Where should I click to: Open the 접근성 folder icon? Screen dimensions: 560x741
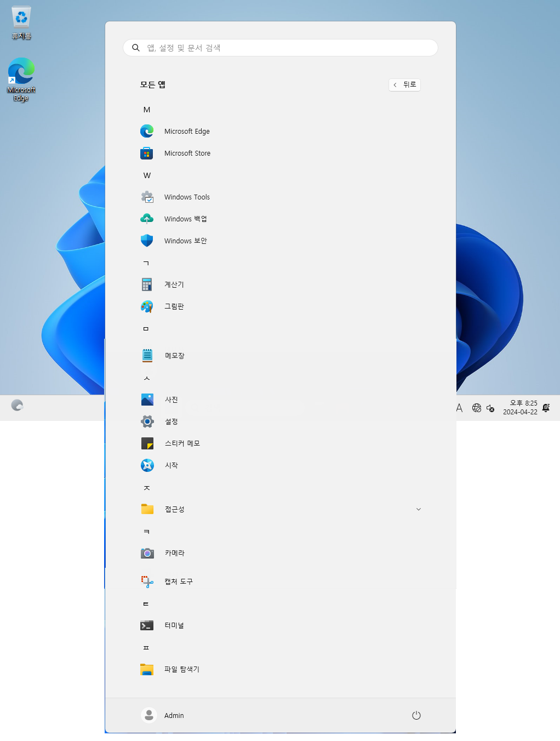coord(147,509)
